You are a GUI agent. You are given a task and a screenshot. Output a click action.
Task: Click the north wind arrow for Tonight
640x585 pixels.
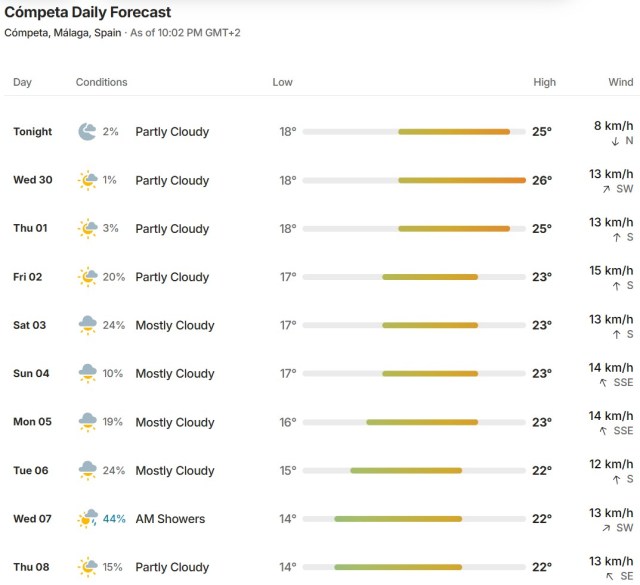[615, 141]
